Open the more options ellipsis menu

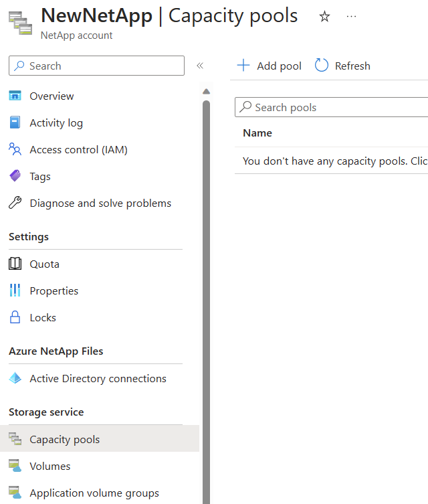351,16
